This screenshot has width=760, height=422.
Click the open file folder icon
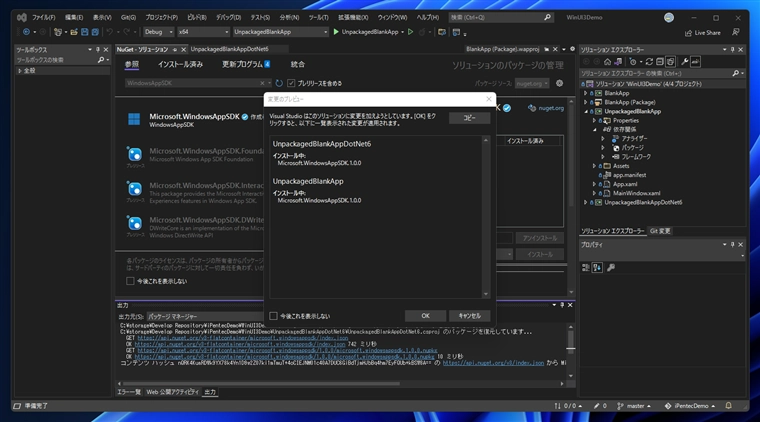74,32
